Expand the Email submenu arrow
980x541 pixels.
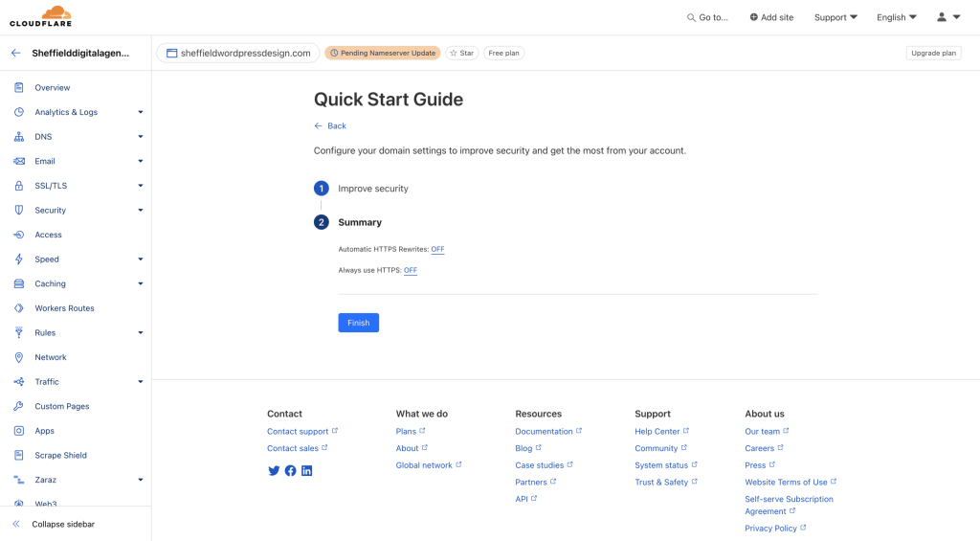[x=141, y=161]
